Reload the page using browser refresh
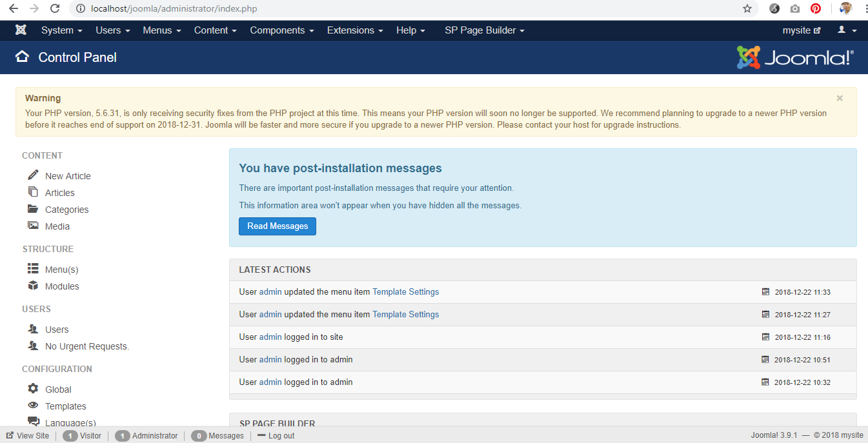Image resolution: width=868 pixels, height=443 pixels. pos(55,9)
